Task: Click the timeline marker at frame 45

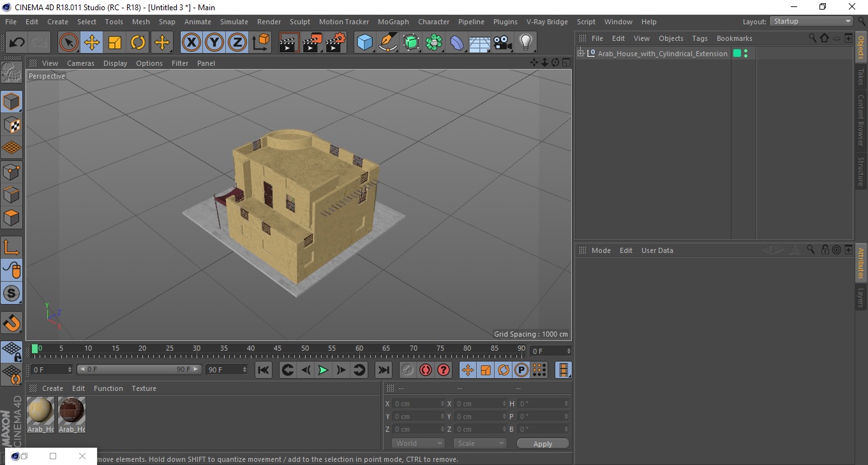Action: (278, 349)
